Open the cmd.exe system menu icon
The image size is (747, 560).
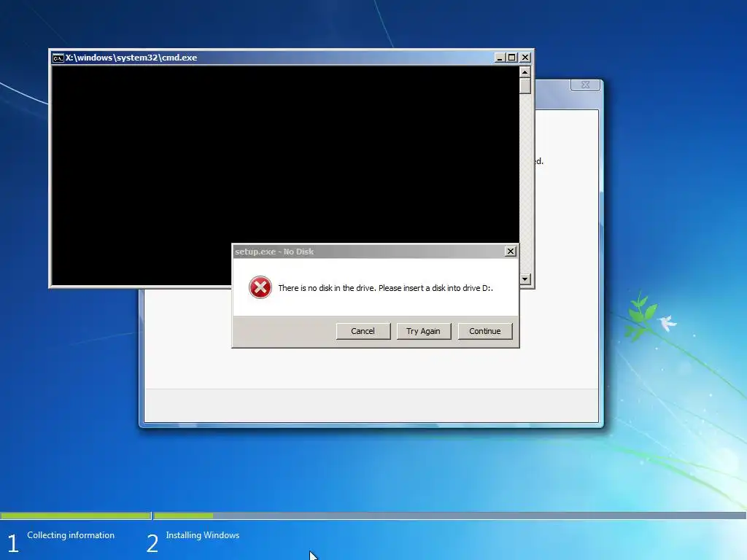[x=58, y=58]
